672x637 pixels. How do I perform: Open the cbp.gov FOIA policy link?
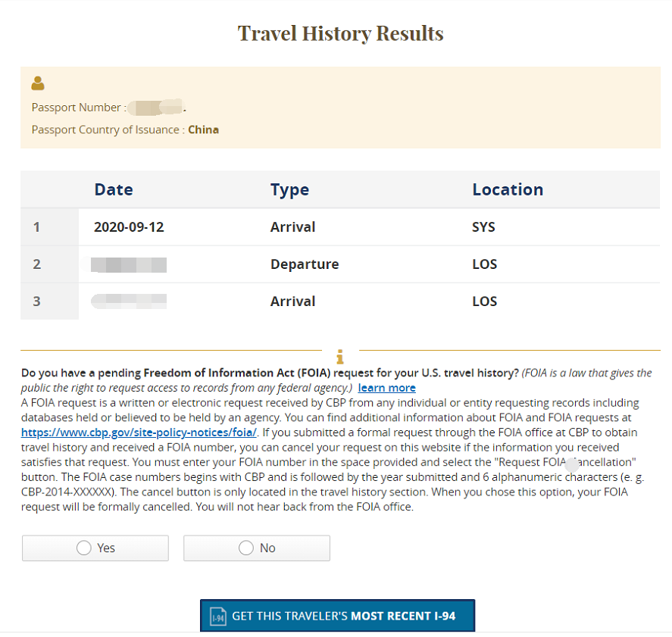click(x=139, y=432)
